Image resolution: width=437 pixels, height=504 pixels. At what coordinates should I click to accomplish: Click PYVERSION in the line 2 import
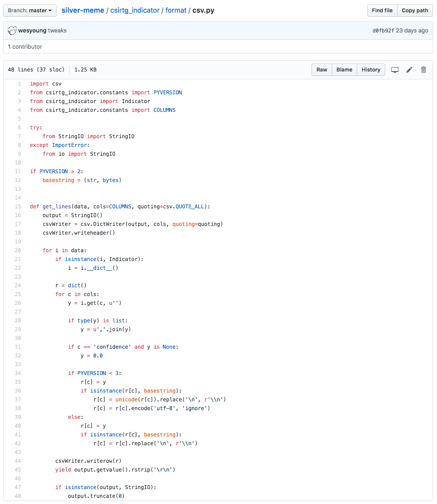coord(168,93)
